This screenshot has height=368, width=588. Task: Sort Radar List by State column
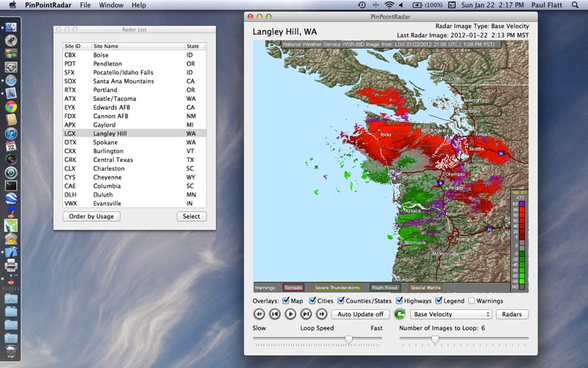point(195,46)
